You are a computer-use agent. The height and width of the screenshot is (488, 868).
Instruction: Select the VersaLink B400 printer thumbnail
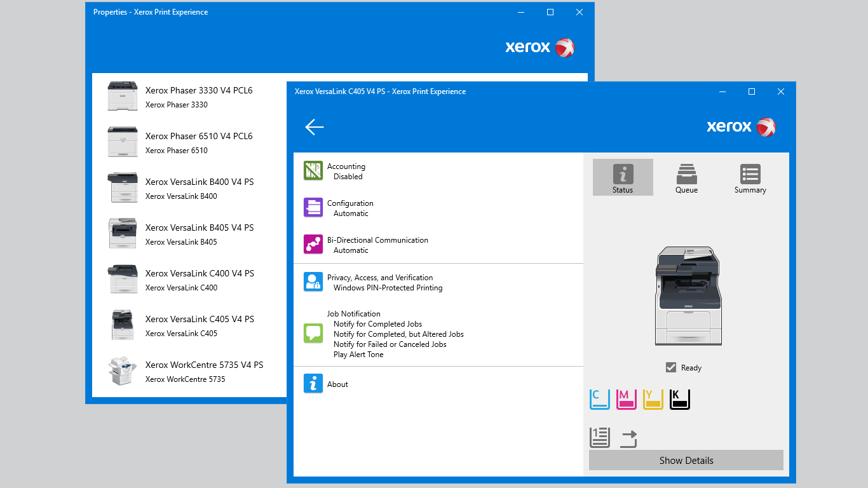click(x=123, y=187)
